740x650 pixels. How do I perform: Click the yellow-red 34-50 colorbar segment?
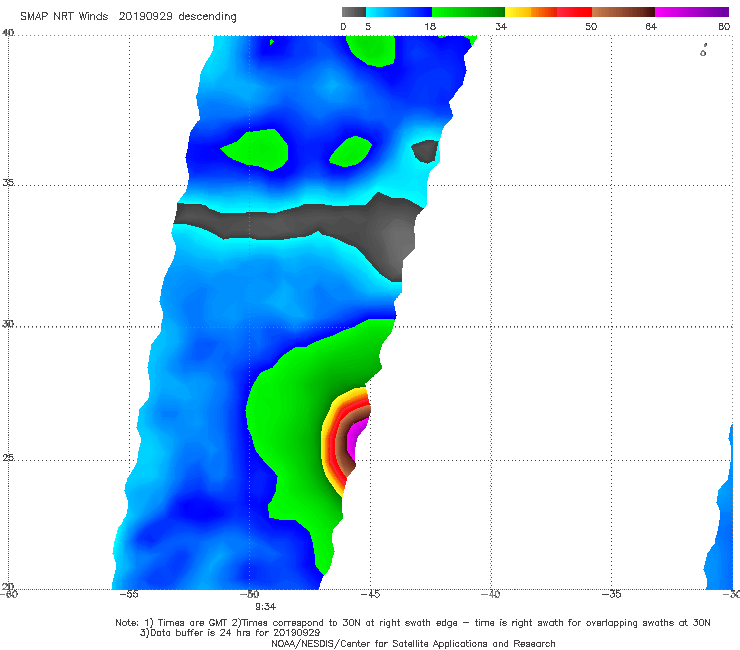[548, 12]
